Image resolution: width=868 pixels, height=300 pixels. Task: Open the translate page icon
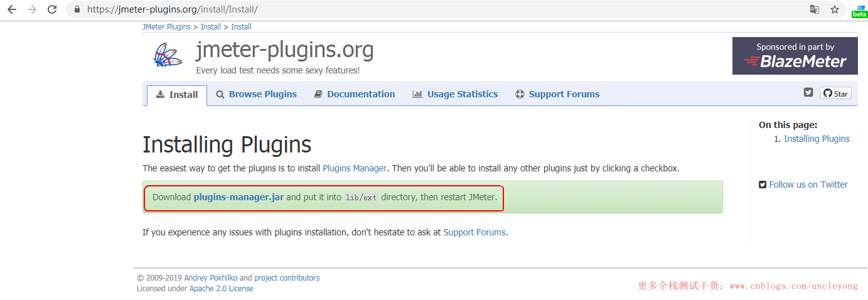point(814,9)
